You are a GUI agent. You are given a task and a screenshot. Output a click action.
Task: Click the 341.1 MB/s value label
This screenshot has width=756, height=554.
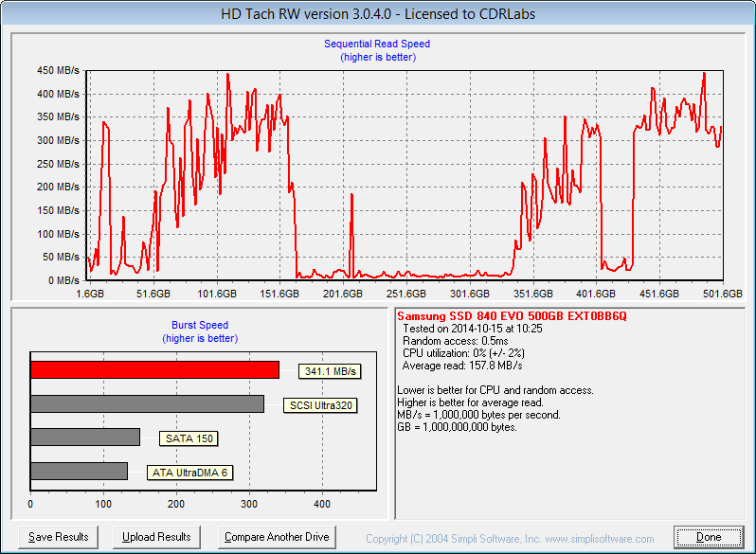328,371
